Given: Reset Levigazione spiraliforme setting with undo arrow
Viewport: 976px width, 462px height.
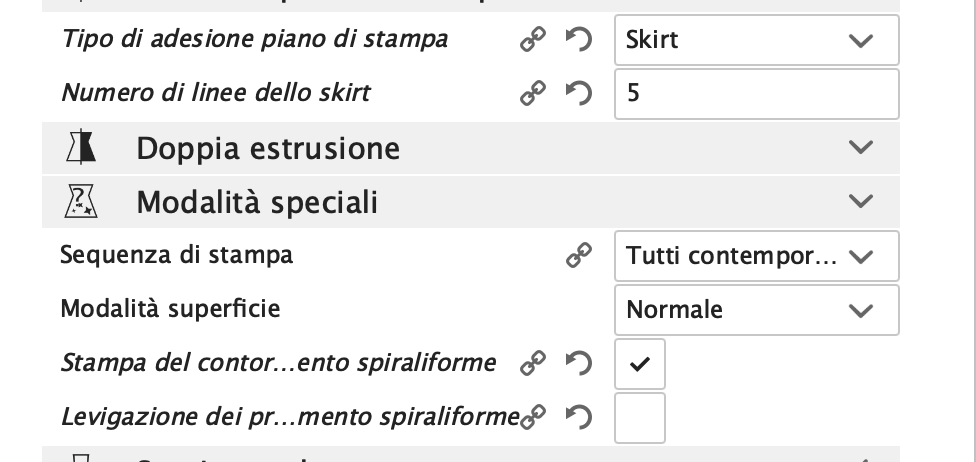Looking at the screenshot, I should pos(578,416).
